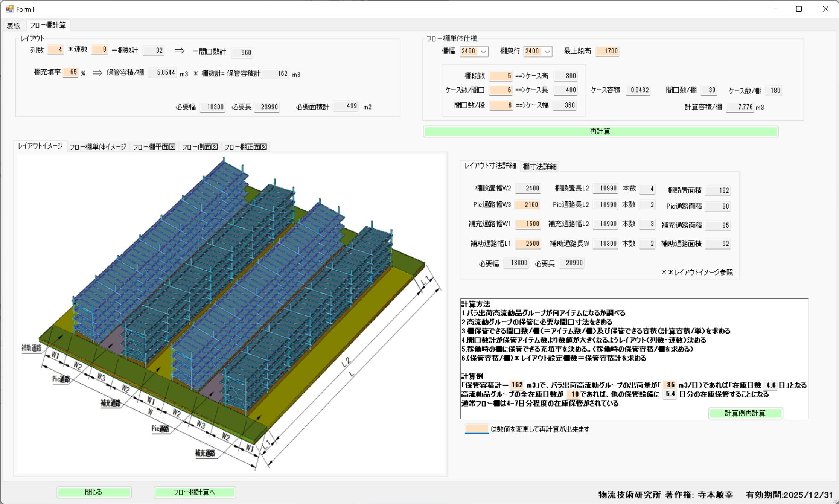Click the 3D layout image thumbnail

(231, 313)
